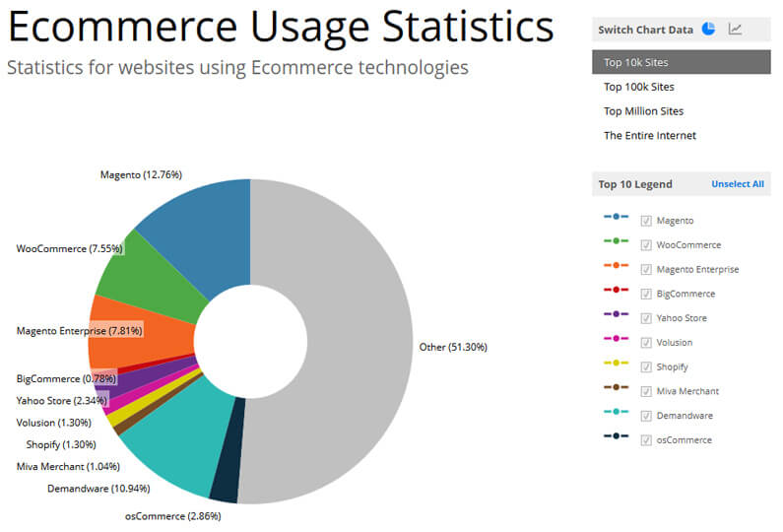Switch to the pie chart view icon

(x=708, y=29)
